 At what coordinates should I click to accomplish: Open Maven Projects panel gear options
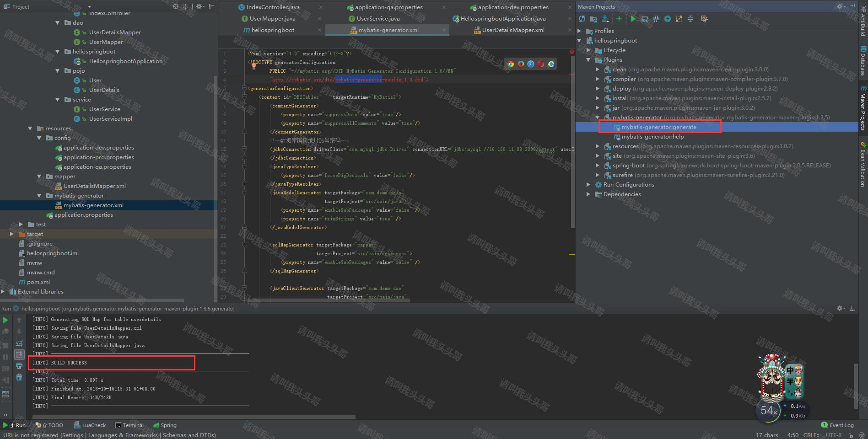click(840, 6)
